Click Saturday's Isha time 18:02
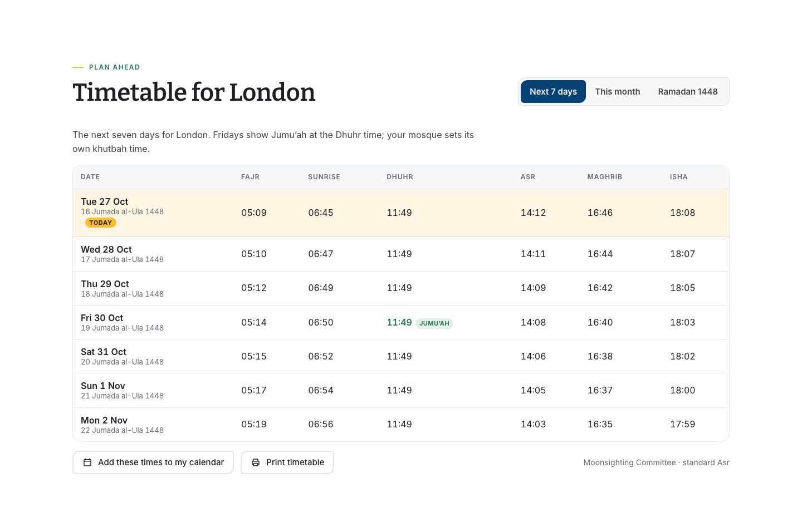The width and height of the screenshot is (802, 532). pos(683,356)
